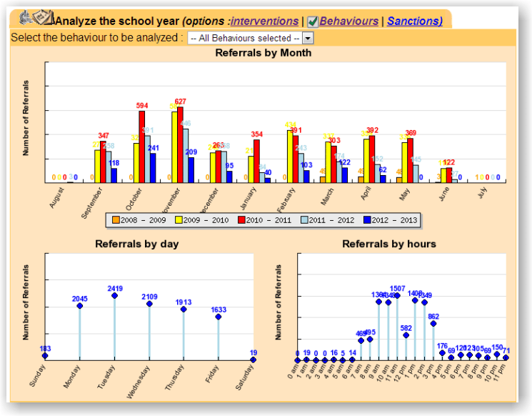This screenshot has height=416, width=532.
Task: Open the interventions option link
Action: coord(264,21)
